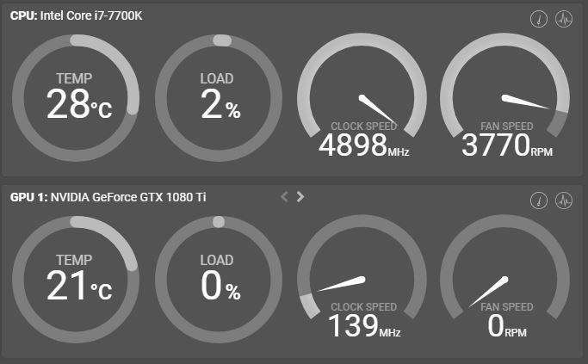588x364 pixels.
Task: Click the CPU TEMP 28°C ring gauge
Action: click(76, 97)
